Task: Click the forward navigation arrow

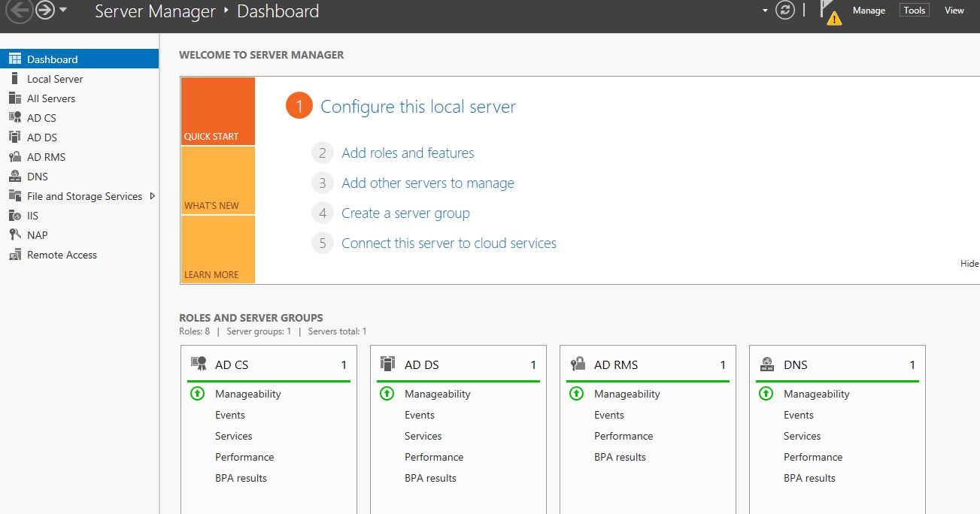Action: click(45, 11)
